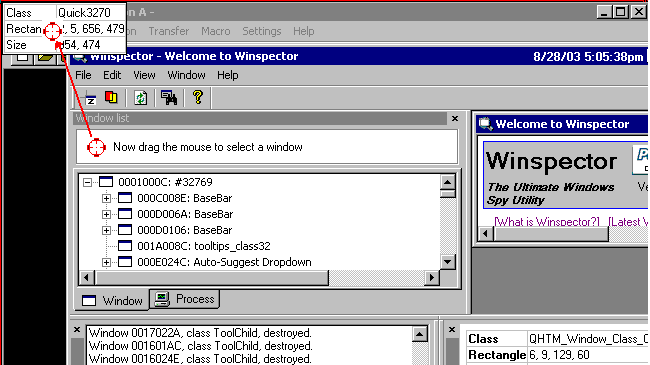Select the 000D006A: BaseBar tree row

pos(185,214)
